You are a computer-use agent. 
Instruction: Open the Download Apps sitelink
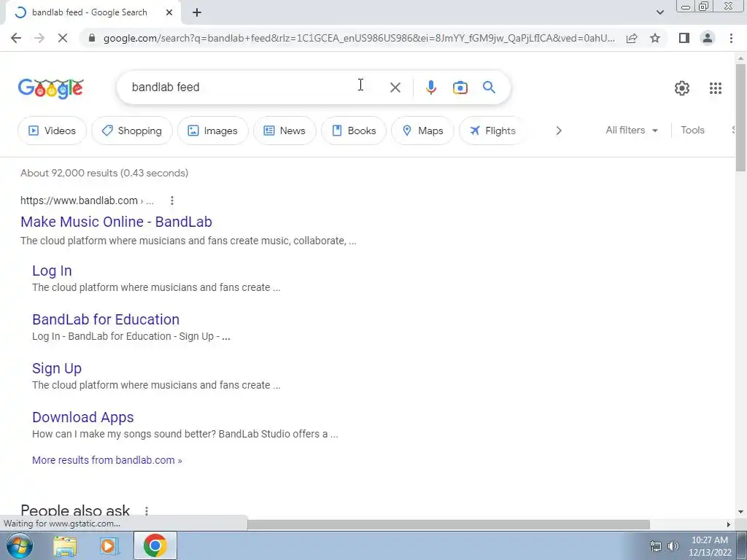pyautogui.click(x=83, y=417)
